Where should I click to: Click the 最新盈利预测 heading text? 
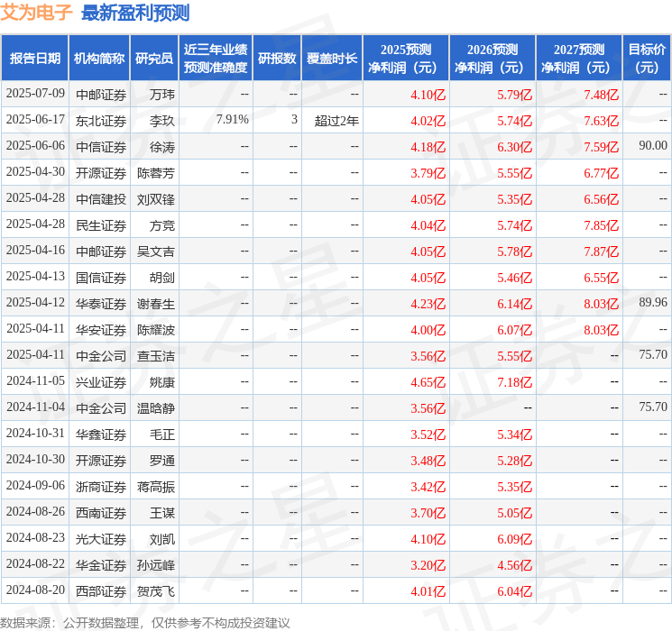click(135, 13)
